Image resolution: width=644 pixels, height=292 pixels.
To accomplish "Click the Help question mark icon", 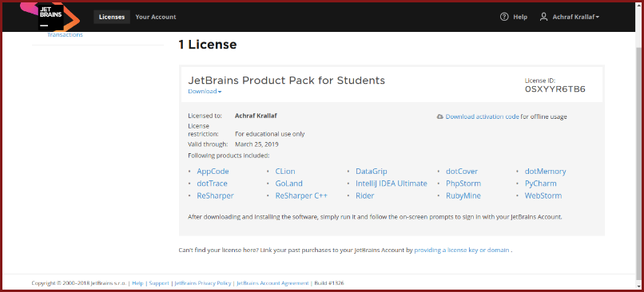I will tap(504, 17).
